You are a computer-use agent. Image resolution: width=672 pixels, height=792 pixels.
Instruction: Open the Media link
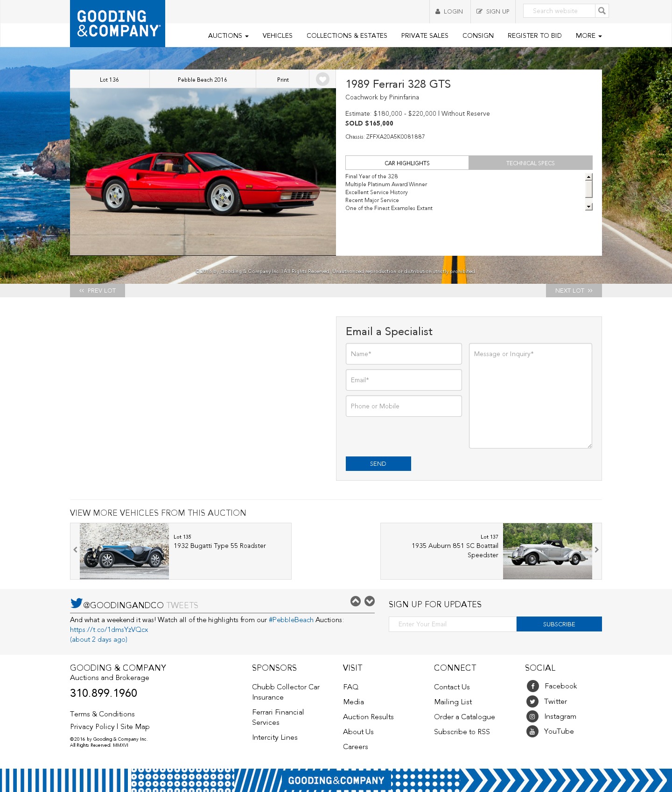(353, 702)
